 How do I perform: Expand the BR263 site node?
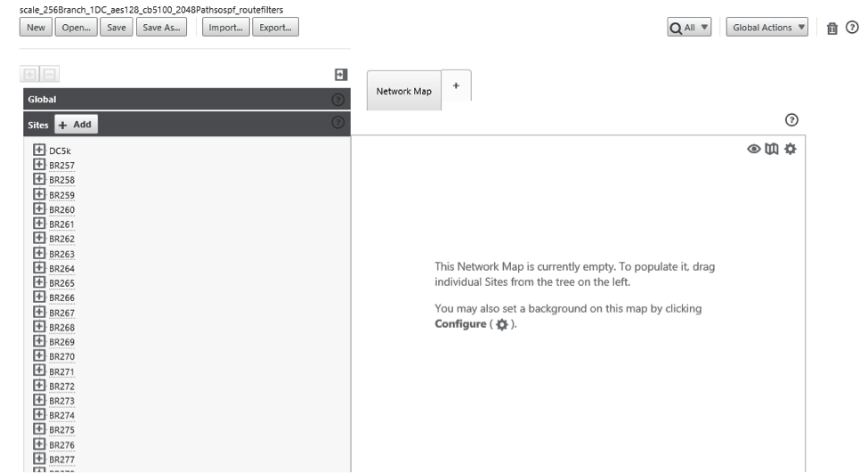point(39,253)
